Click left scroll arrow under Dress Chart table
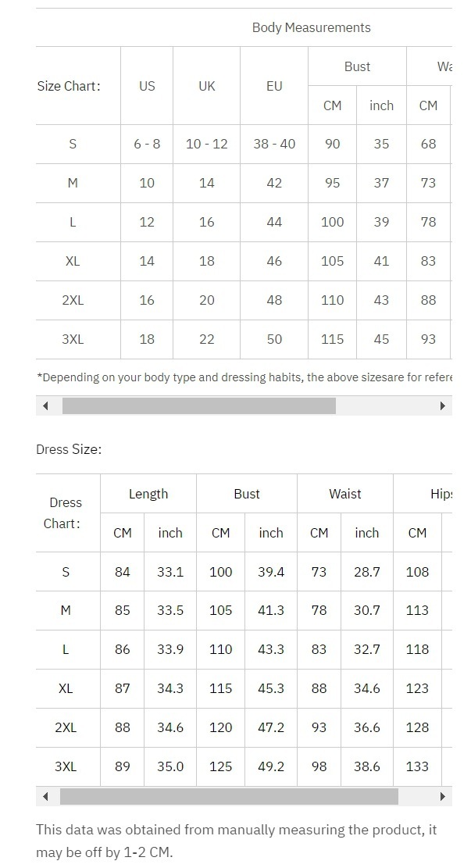Screen dimensions: 471x868 click(x=45, y=797)
